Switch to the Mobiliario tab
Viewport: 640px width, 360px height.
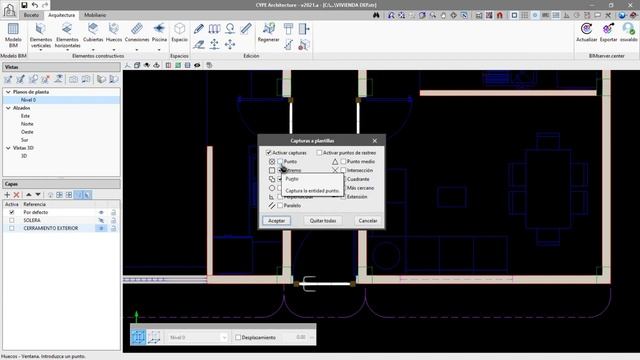click(x=95, y=15)
